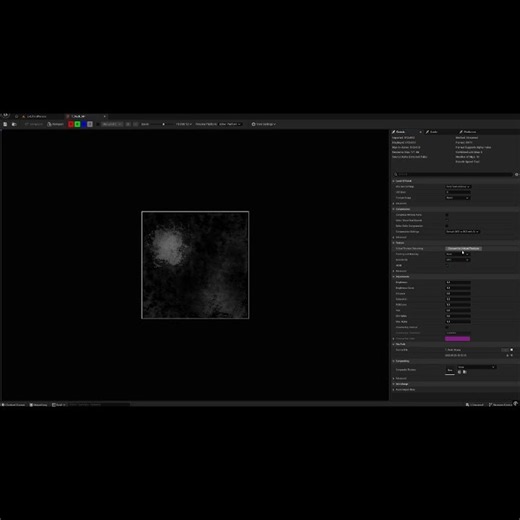Open the View Settings menu
The height and width of the screenshot is (520, 520).
pos(264,124)
